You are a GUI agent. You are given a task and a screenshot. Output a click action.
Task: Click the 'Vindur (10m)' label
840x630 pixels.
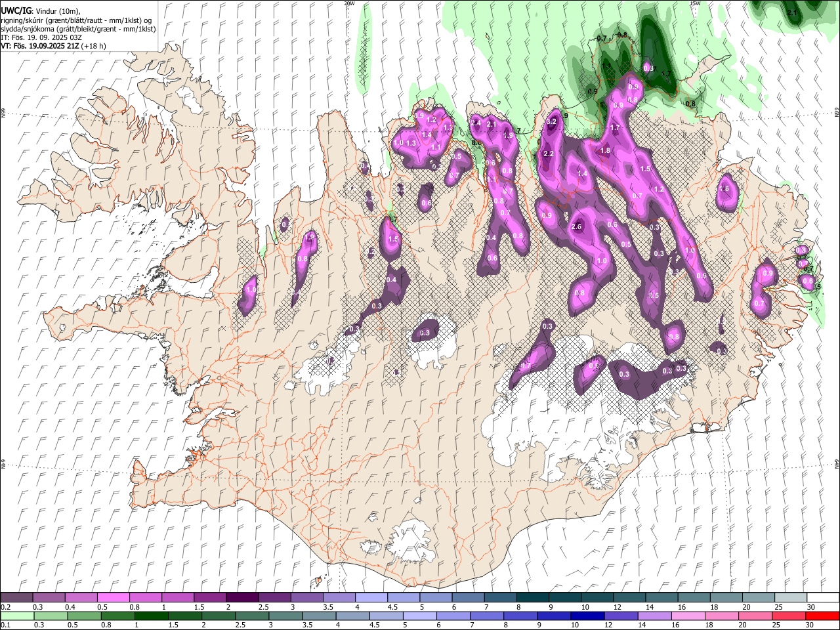click(57, 10)
